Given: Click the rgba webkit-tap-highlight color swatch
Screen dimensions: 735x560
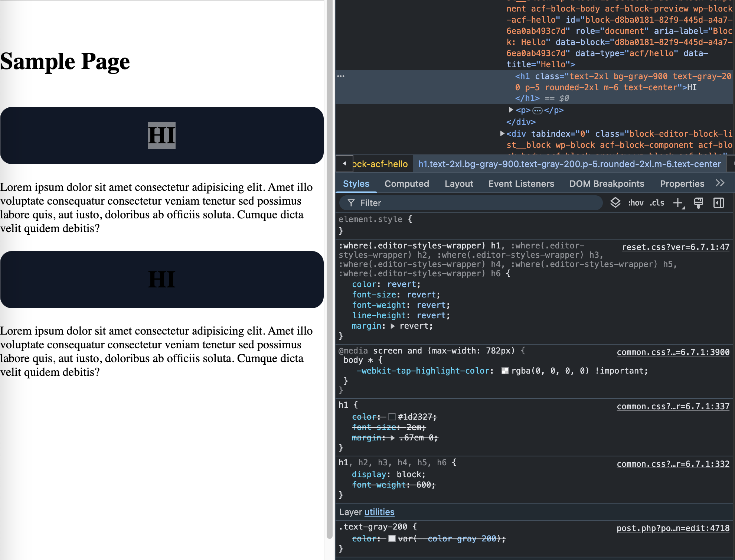Looking at the screenshot, I should [505, 371].
